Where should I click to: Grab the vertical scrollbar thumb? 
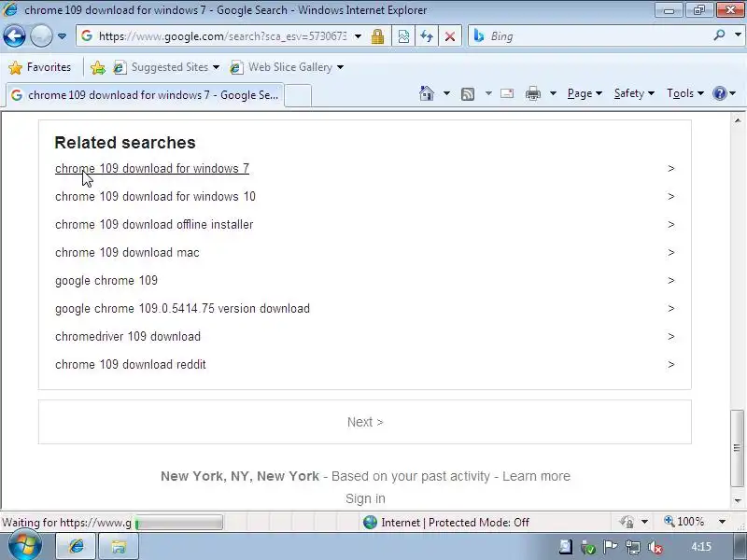pyautogui.click(x=737, y=448)
